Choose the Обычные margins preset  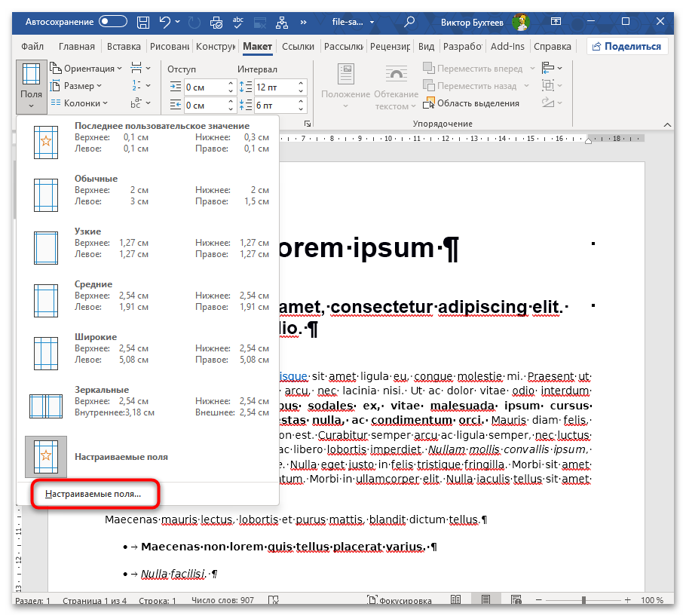pyautogui.click(x=148, y=195)
